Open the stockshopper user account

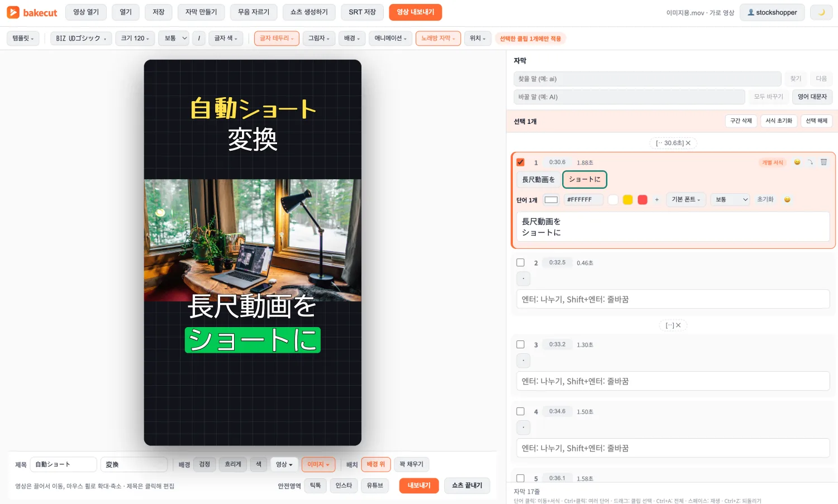tap(772, 12)
